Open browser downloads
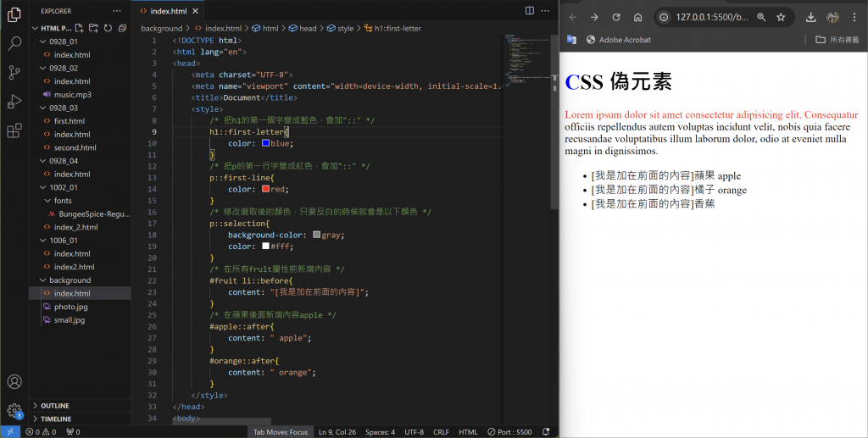The image size is (868, 438). point(811,17)
